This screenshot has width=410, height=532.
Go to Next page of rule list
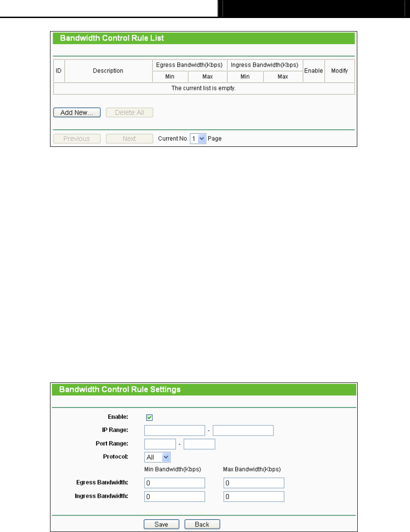click(x=129, y=139)
